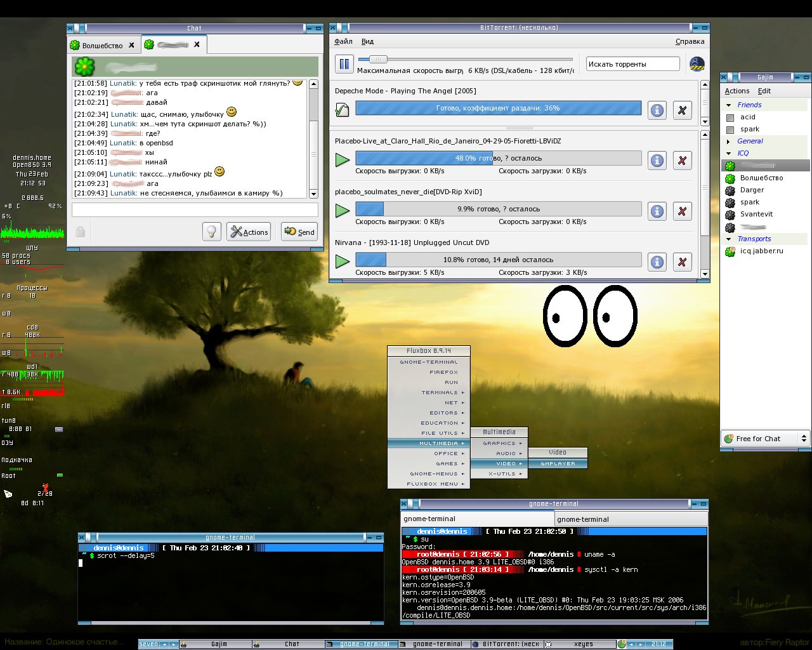
Task: Switch to Chat in Fluxbox taskbar
Action: 288,644
